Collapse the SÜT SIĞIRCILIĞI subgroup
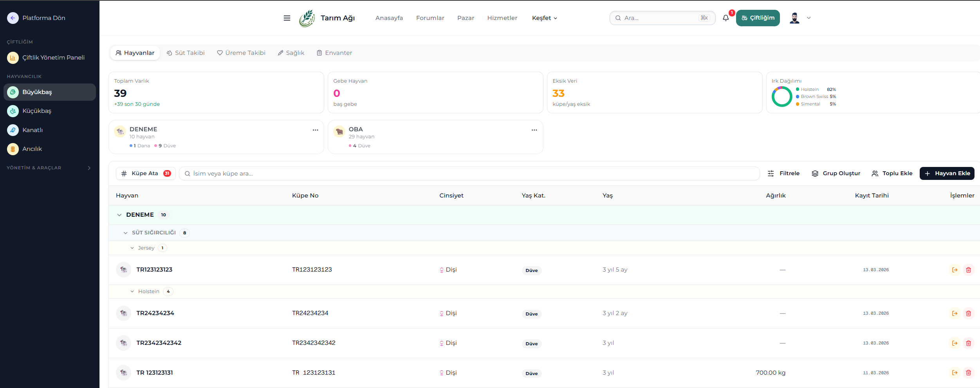This screenshot has height=388, width=980. tap(126, 233)
